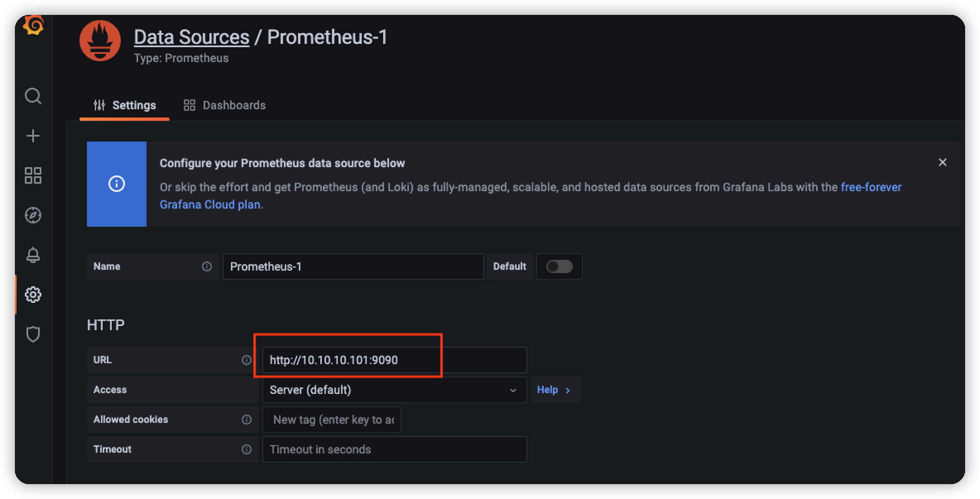Screen dimensions: 980x499
Task: Open Configuration gear icon
Action: [x=33, y=295]
